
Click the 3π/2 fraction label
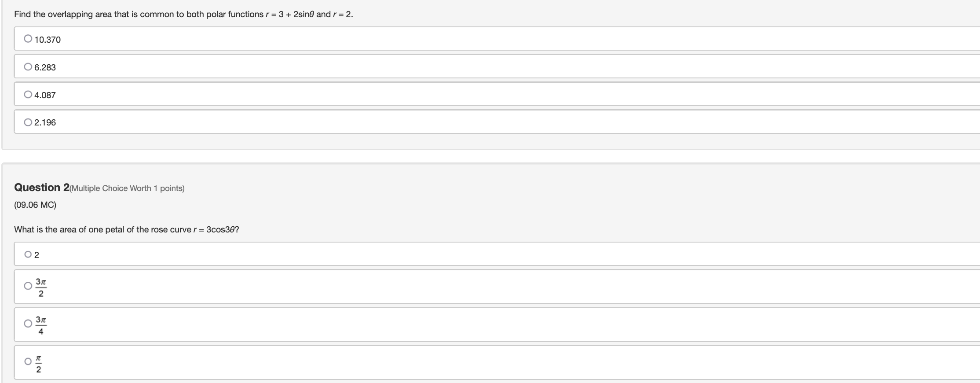click(41, 287)
